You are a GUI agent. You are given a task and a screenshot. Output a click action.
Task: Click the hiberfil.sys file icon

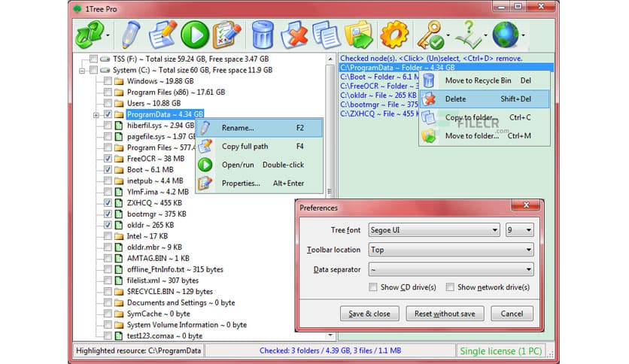119,126
